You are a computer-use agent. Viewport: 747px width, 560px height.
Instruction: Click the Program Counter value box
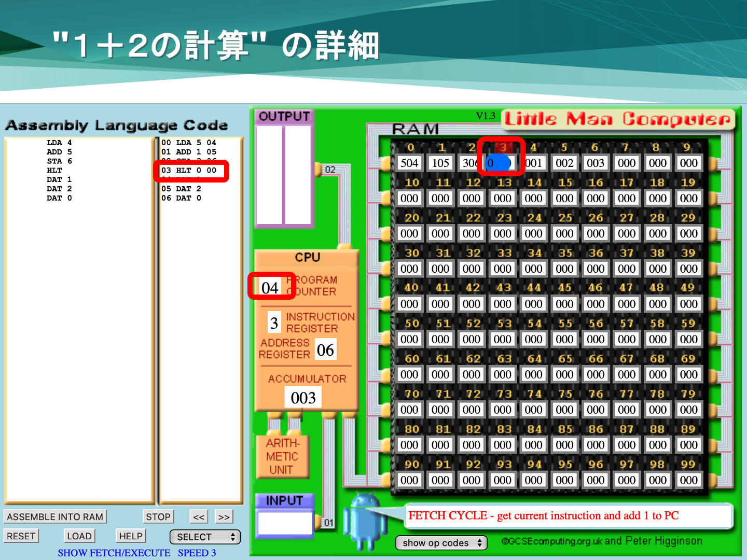[270, 288]
